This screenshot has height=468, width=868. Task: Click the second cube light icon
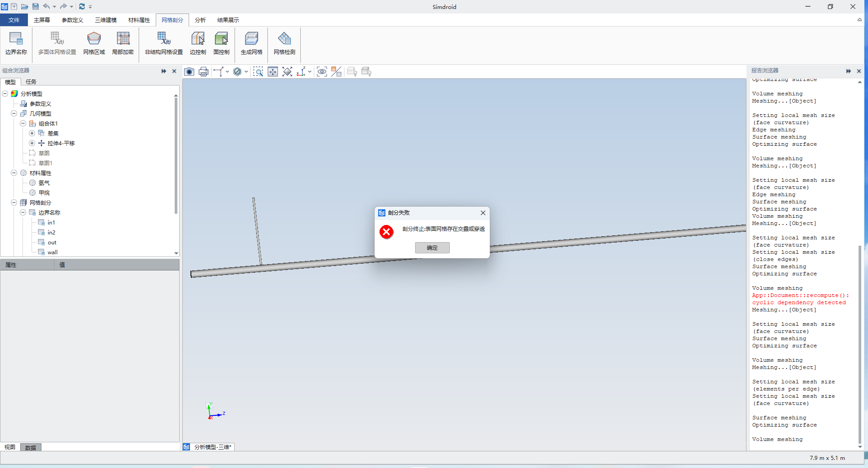366,72
